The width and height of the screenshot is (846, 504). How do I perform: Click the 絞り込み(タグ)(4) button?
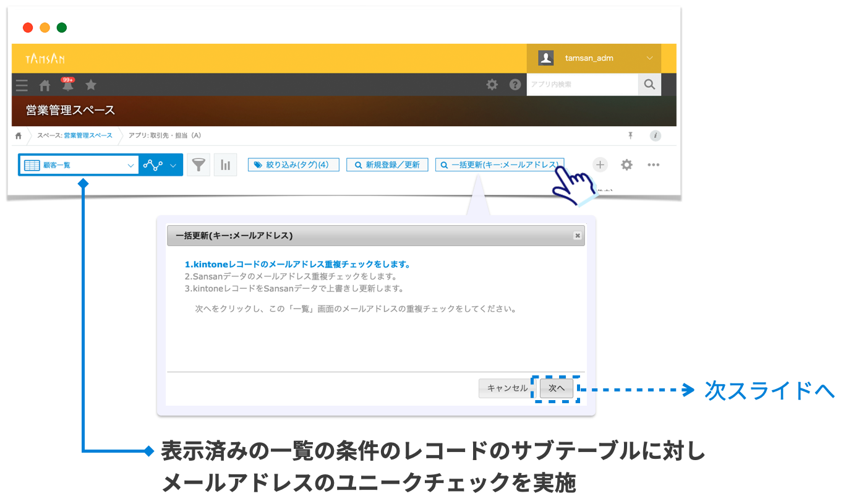pos(293,165)
